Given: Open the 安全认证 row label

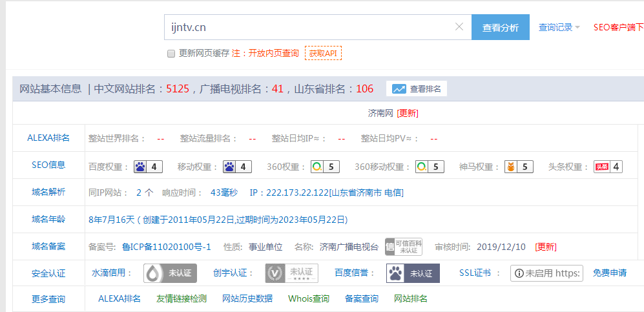Looking at the screenshot, I should coord(48,273).
